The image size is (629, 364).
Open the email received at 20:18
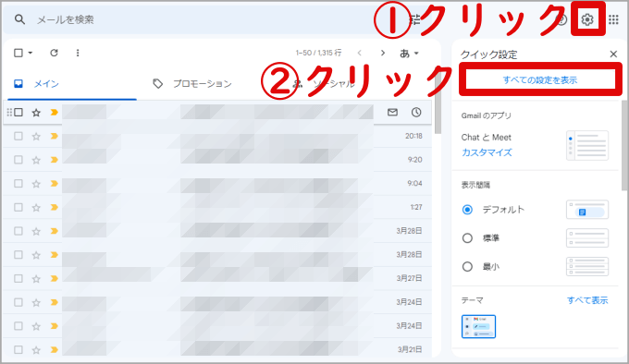(x=216, y=136)
